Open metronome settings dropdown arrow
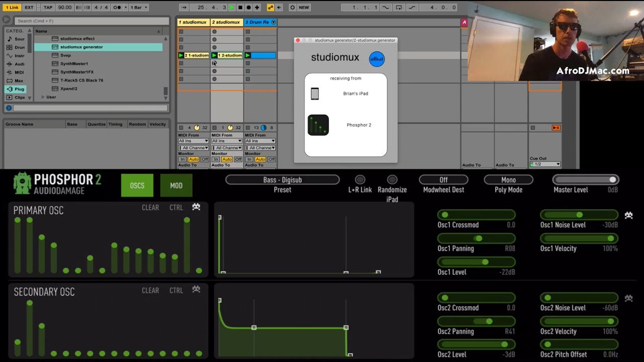The width and height of the screenshot is (644, 362). pos(125,8)
